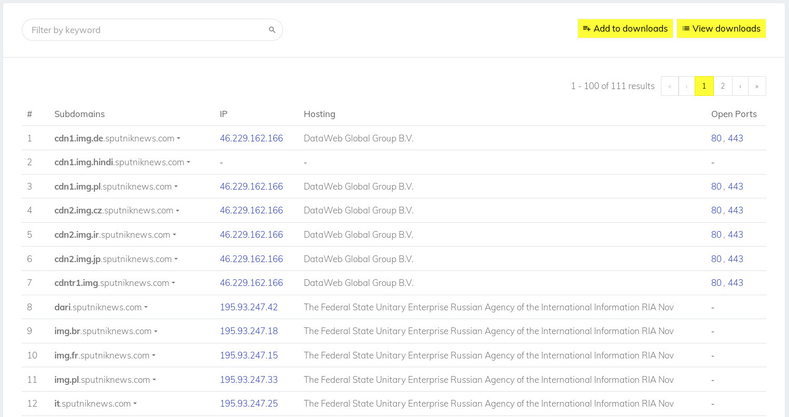The height and width of the screenshot is (417, 789).
Task: Go to next page arrow
Action: tap(740, 86)
